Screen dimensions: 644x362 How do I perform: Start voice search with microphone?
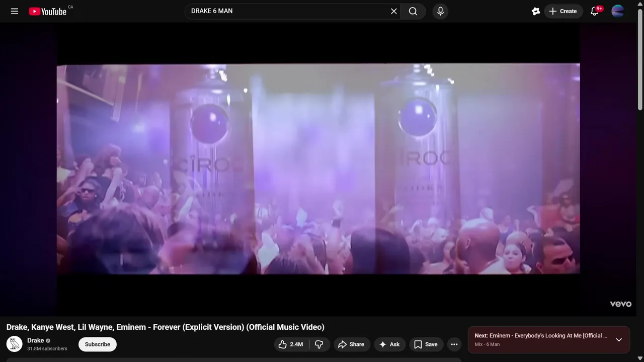coord(440,11)
